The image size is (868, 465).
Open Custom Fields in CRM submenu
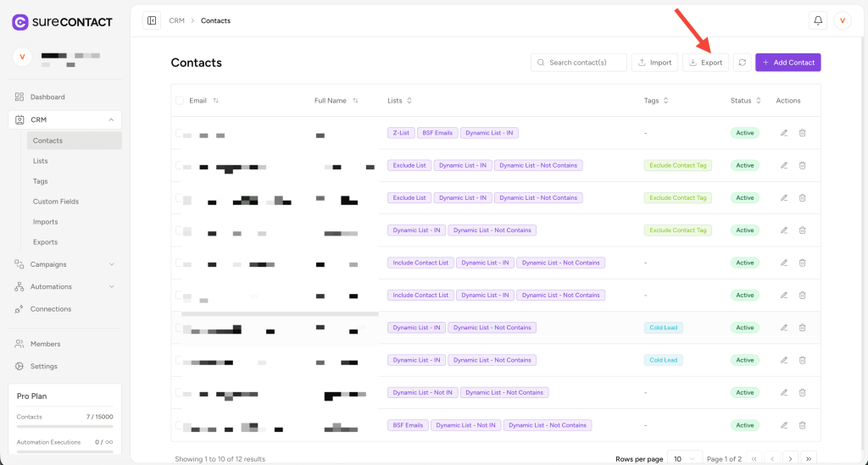(x=56, y=202)
